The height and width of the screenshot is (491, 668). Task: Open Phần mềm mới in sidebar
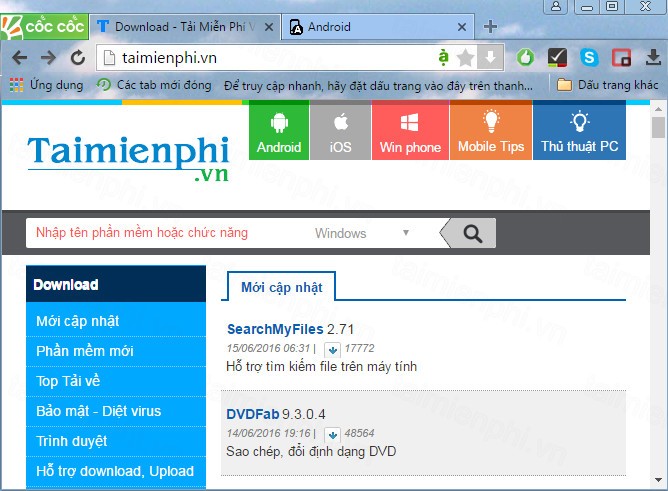(116, 351)
